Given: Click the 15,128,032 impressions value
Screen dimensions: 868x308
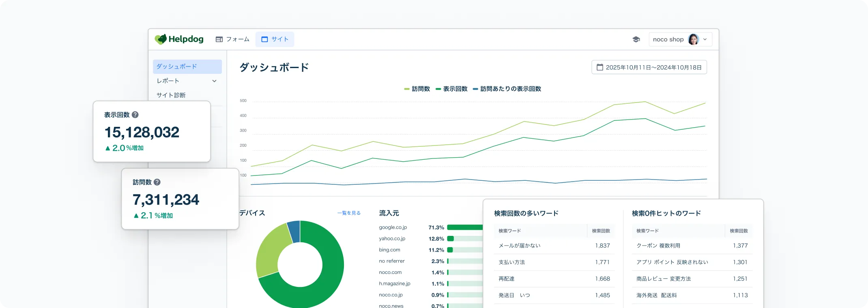Looking at the screenshot, I should 142,133.
